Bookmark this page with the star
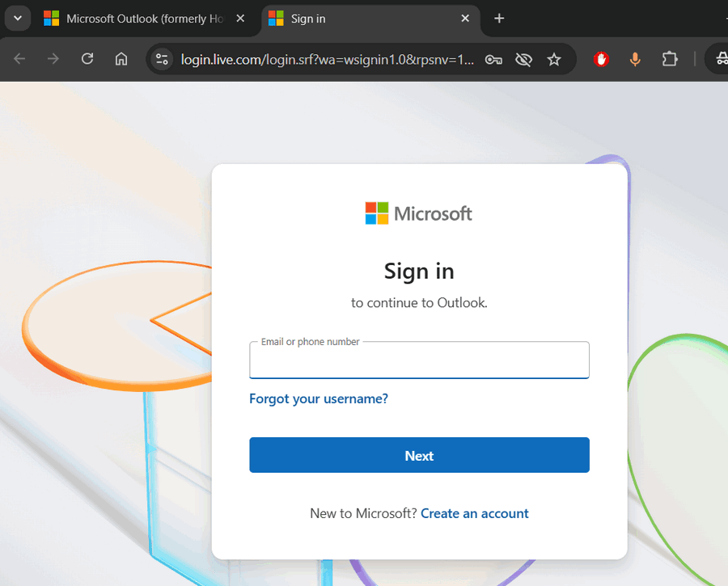Image resolution: width=728 pixels, height=586 pixels. (554, 59)
